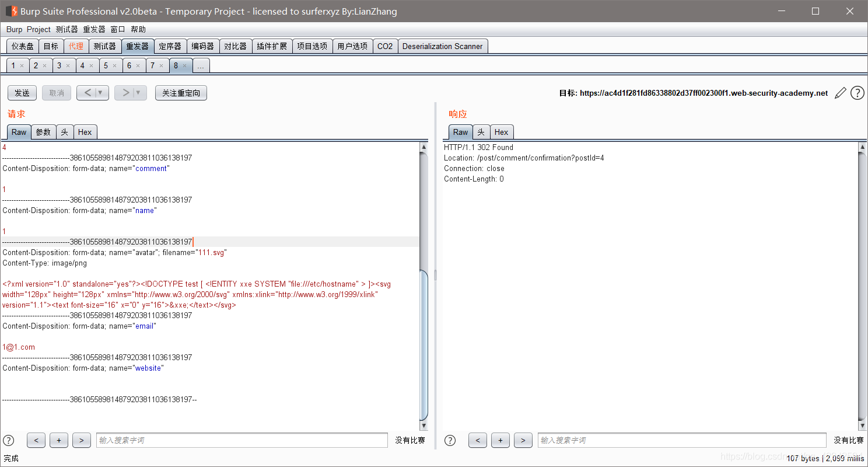Go to previous match in response search
Screen dimensions: 868x467
click(477, 440)
